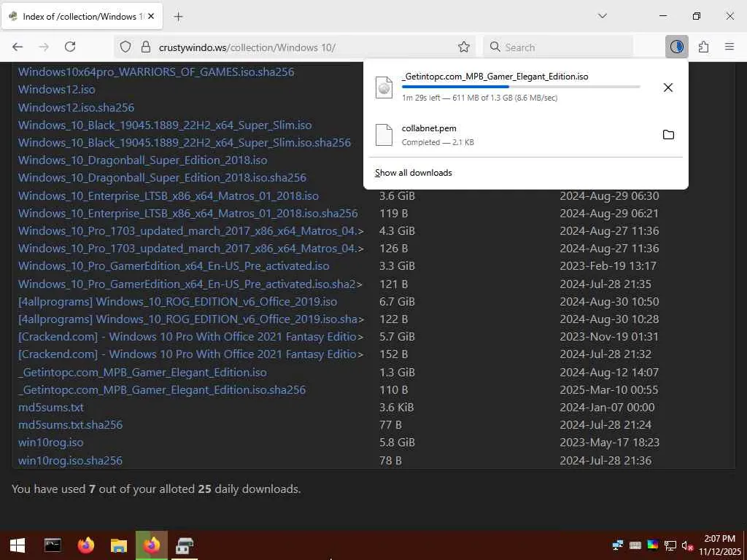This screenshot has height=560, width=747.
Task: Open Windows12.iso.sha256 link
Action: pyautogui.click(x=76, y=108)
